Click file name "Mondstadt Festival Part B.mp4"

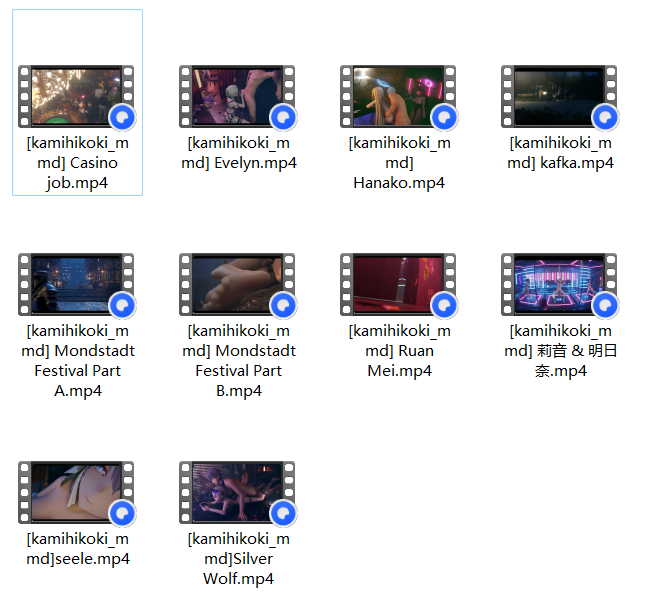coord(239,361)
